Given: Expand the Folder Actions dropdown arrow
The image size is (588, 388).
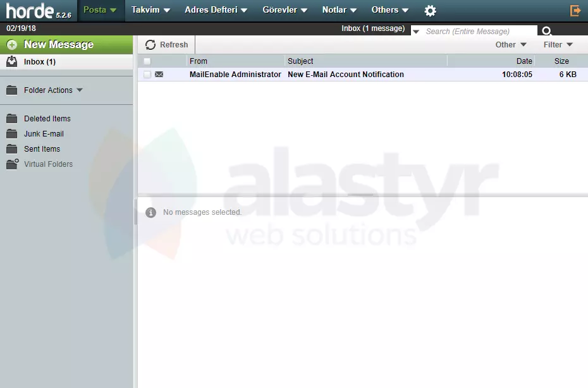Looking at the screenshot, I should pyautogui.click(x=80, y=90).
